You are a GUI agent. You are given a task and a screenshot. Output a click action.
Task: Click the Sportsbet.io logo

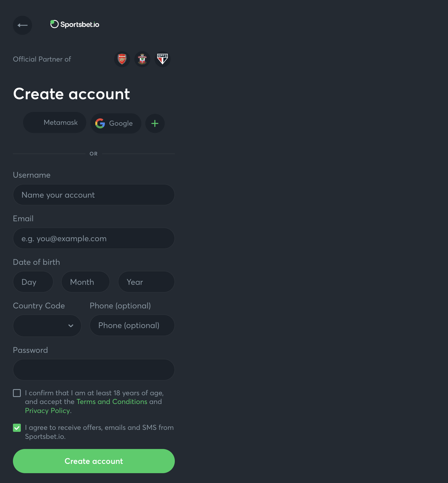coord(75,24)
